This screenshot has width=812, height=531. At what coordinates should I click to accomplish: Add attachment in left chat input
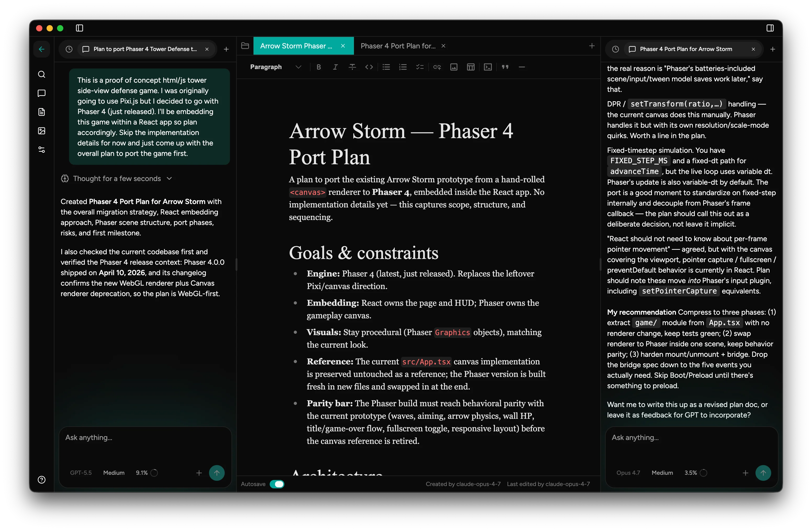click(199, 473)
